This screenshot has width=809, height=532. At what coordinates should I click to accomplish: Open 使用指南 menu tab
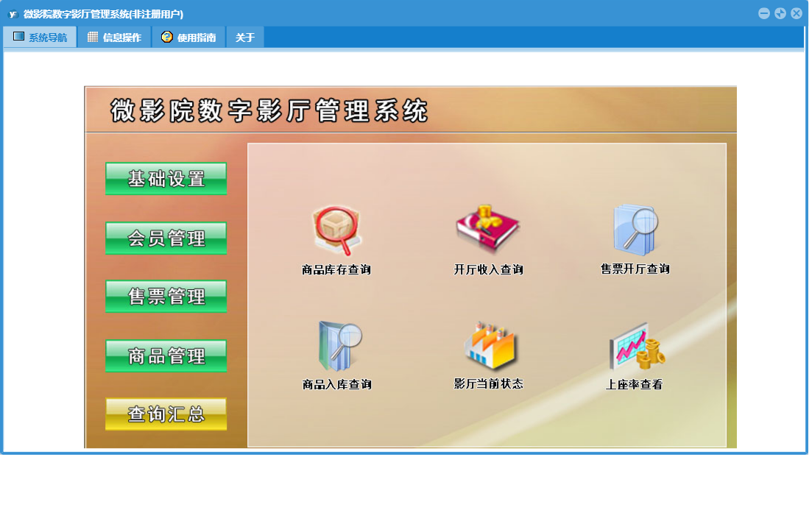pyautogui.click(x=189, y=37)
